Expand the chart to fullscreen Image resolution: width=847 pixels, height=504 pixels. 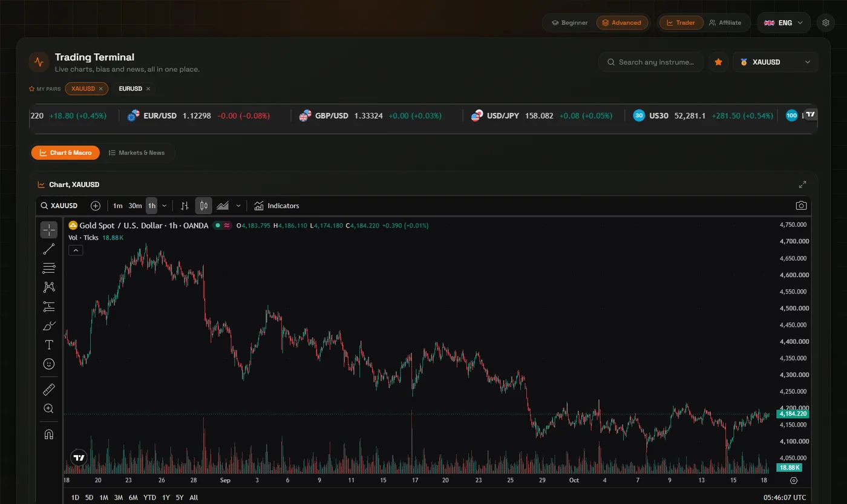pyautogui.click(x=802, y=185)
